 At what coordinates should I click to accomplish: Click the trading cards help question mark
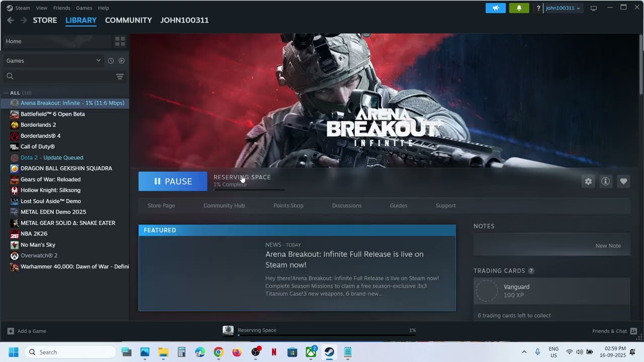tap(531, 271)
